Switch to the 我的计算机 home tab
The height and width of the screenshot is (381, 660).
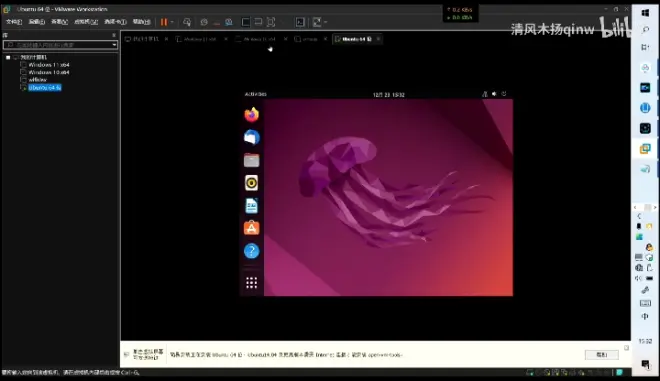145,39
